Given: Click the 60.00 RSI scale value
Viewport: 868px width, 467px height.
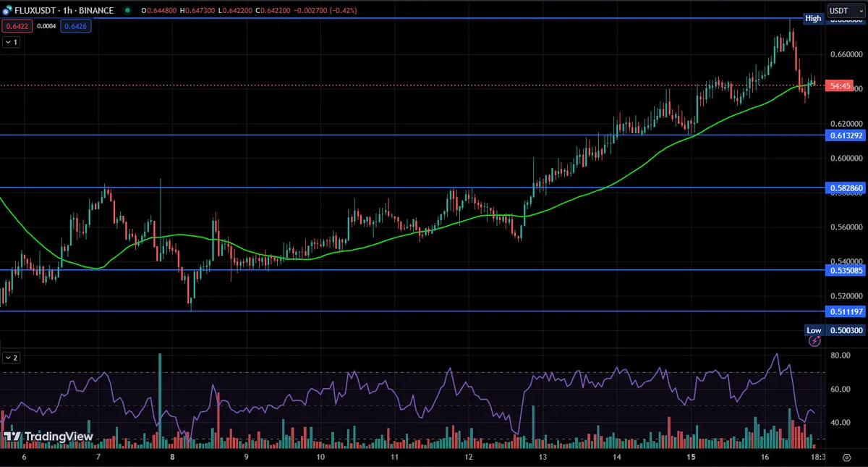Looking at the screenshot, I should [840, 389].
